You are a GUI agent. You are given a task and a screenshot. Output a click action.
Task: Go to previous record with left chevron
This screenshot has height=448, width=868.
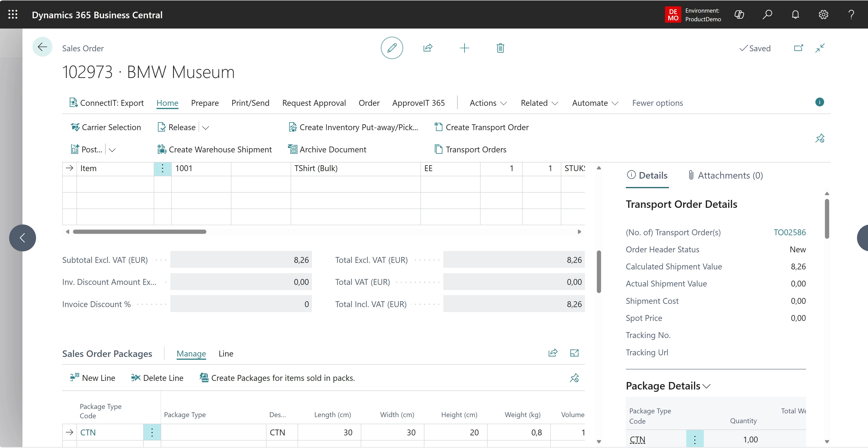point(22,238)
